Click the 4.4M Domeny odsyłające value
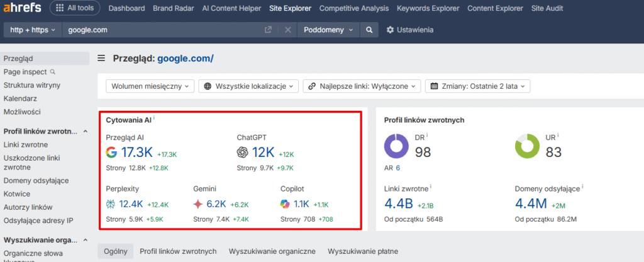Viewport: 644px width, 262px height. pyautogui.click(x=531, y=203)
